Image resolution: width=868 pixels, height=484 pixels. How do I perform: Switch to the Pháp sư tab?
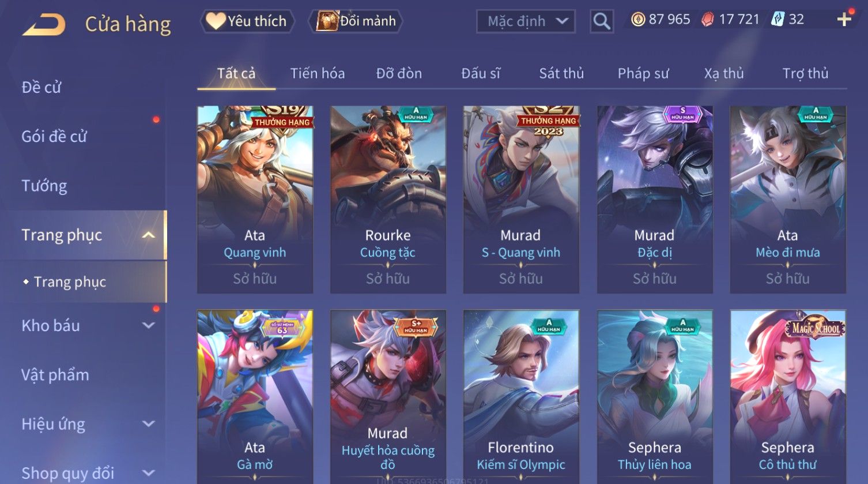pyautogui.click(x=643, y=73)
